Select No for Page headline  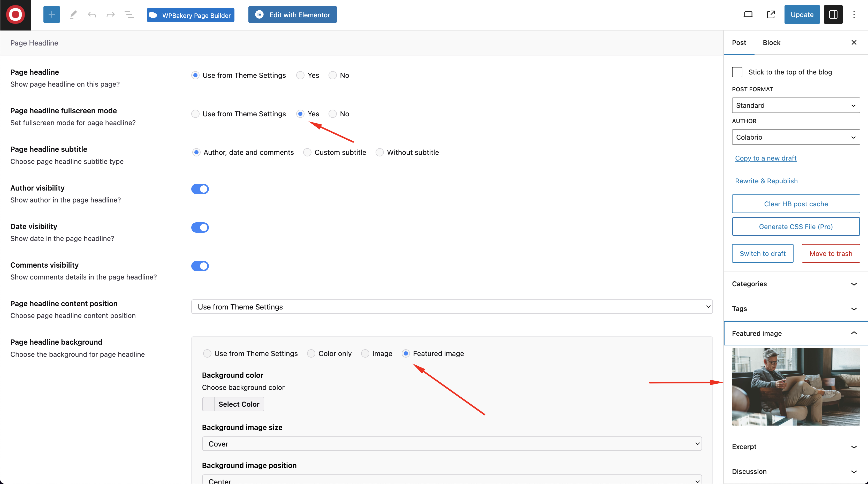[x=333, y=75]
